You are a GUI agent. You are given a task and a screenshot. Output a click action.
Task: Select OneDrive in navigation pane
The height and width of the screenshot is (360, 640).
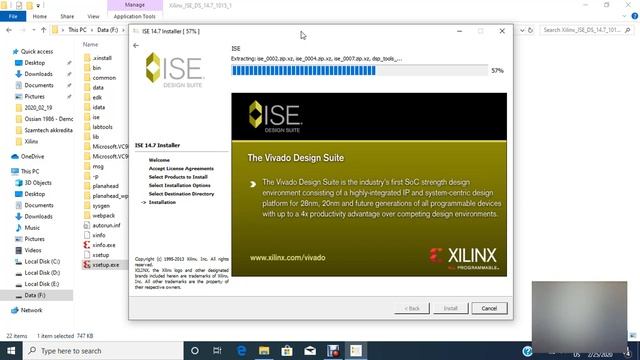[x=32, y=156]
